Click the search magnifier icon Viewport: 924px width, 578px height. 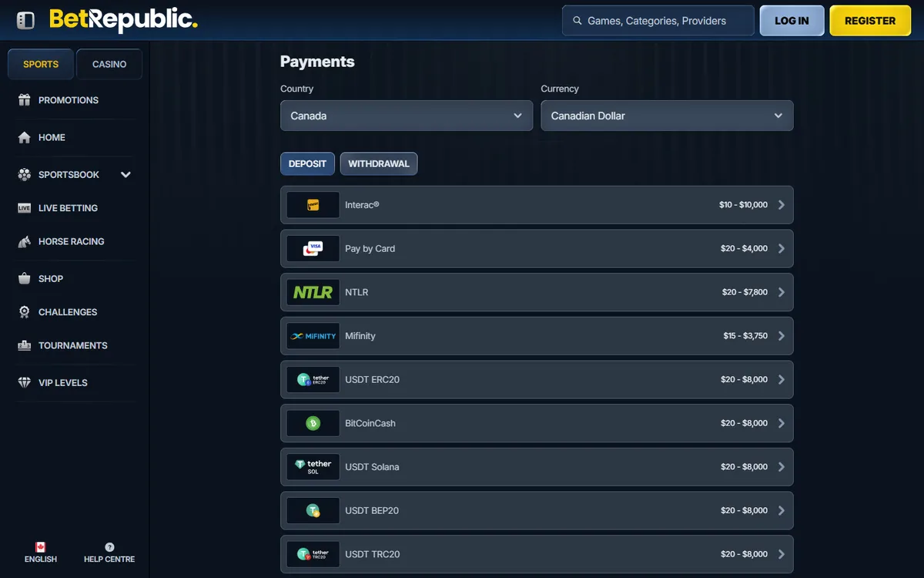[576, 21]
